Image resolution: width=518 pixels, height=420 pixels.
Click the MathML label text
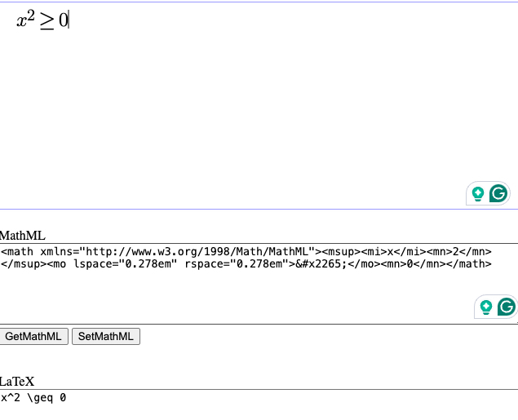(x=23, y=236)
